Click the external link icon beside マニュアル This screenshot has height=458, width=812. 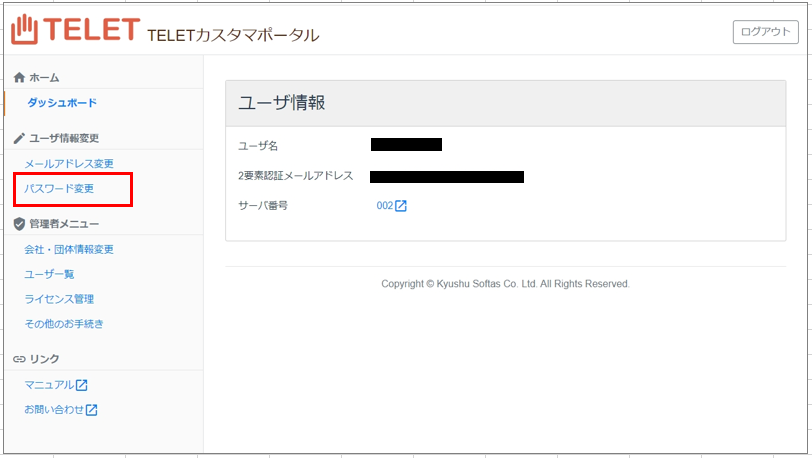[81, 385]
